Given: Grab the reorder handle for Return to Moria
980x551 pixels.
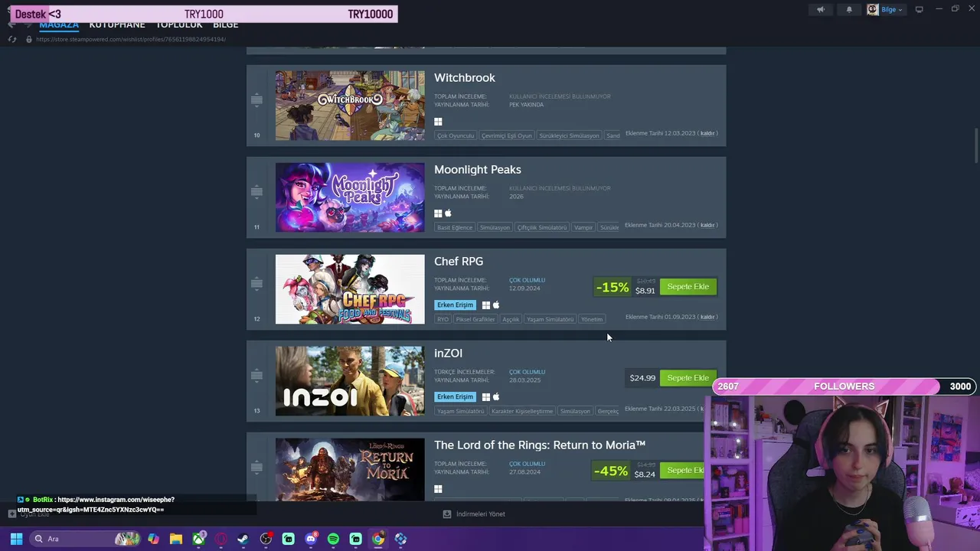Looking at the screenshot, I should [256, 467].
